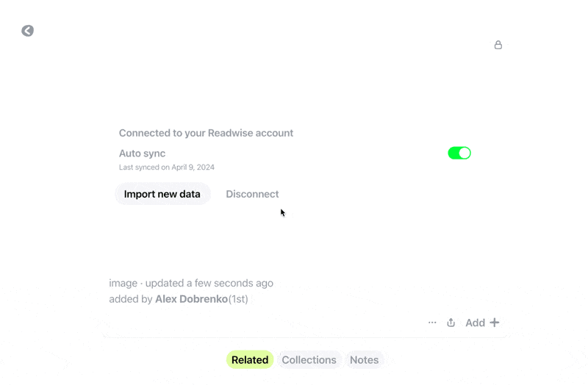Click the share export icon
The width and height of the screenshot is (588, 385).
(451, 323)
